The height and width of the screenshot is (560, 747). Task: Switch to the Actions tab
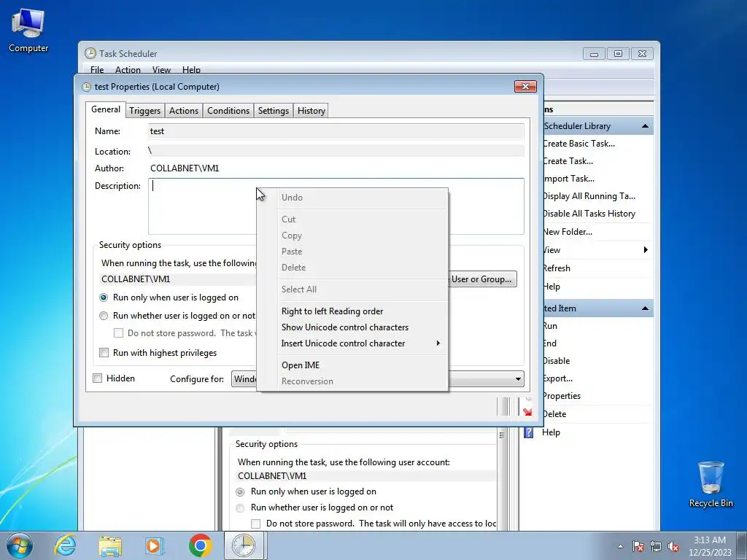(183, 111)
